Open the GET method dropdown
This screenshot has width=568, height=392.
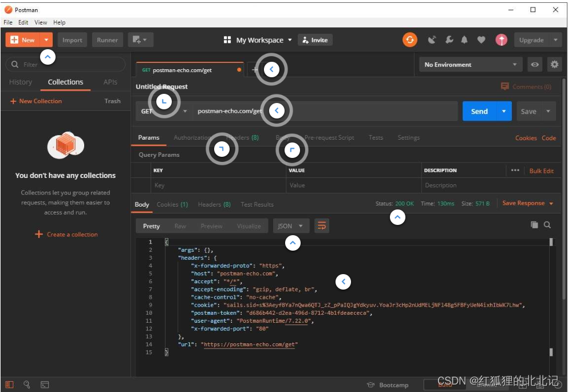[x=164, y=111]
